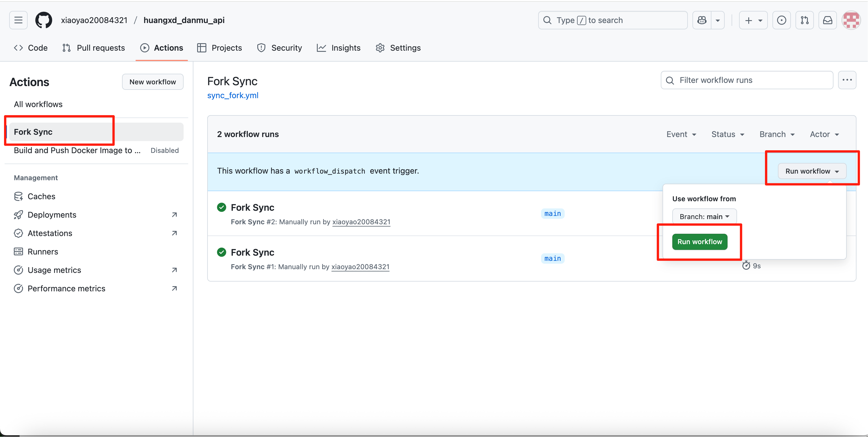
Task: View issues via the circle-dot icon
Action: pos(781,20)
